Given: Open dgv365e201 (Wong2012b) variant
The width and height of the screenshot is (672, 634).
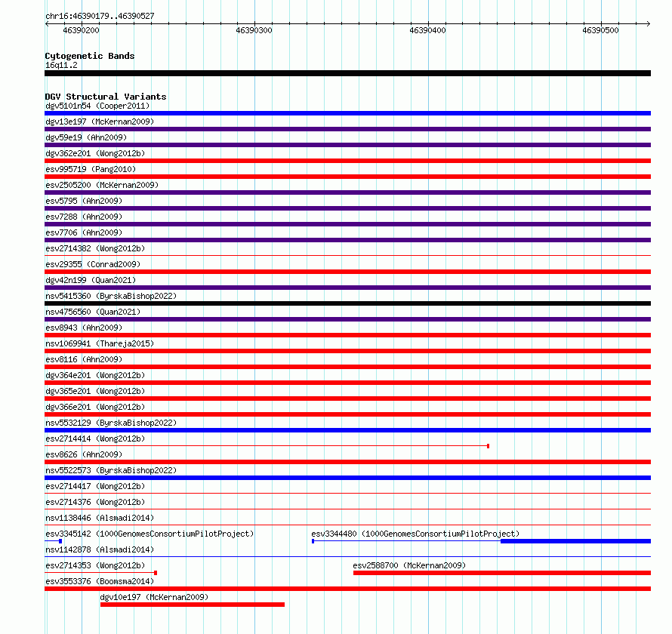Looking at the screenshot, I should 95,391.
